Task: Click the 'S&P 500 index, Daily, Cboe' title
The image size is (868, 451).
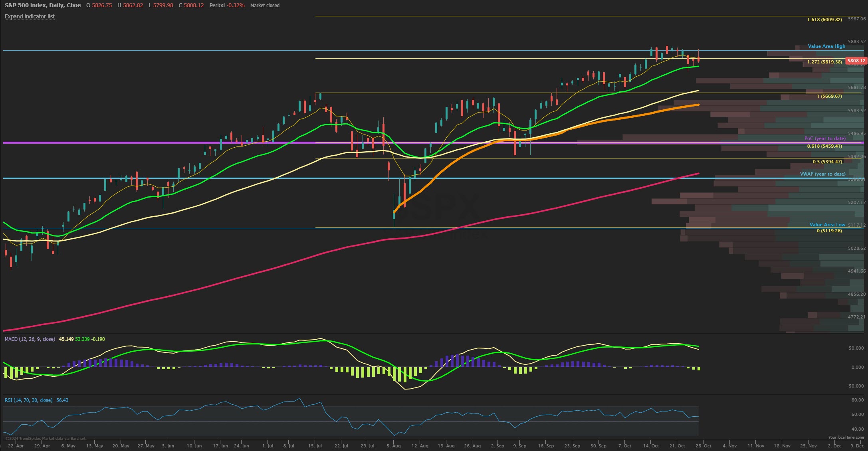Action: (43, 5)
